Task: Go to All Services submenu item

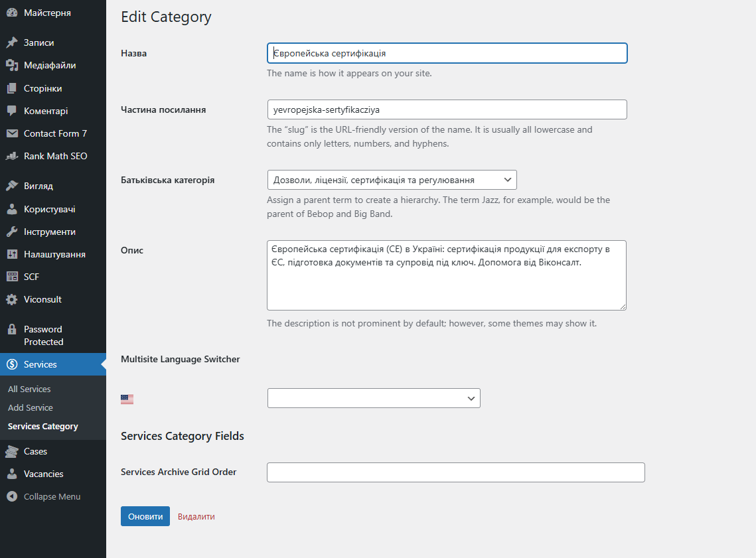Action: coord(29,389)
